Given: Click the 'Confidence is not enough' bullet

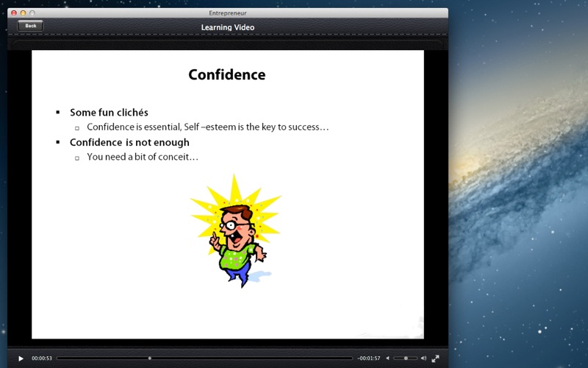Looking at the screenshot, I should coord(129,142).
